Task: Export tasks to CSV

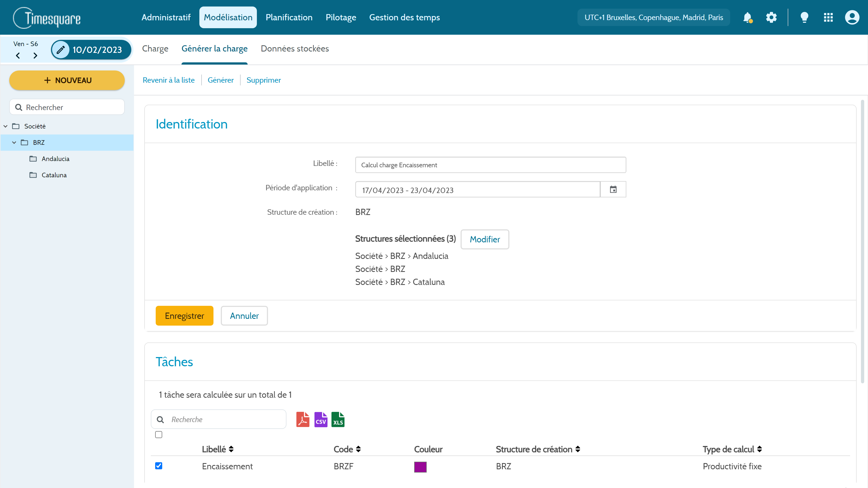Action: [x=320, y=420]
